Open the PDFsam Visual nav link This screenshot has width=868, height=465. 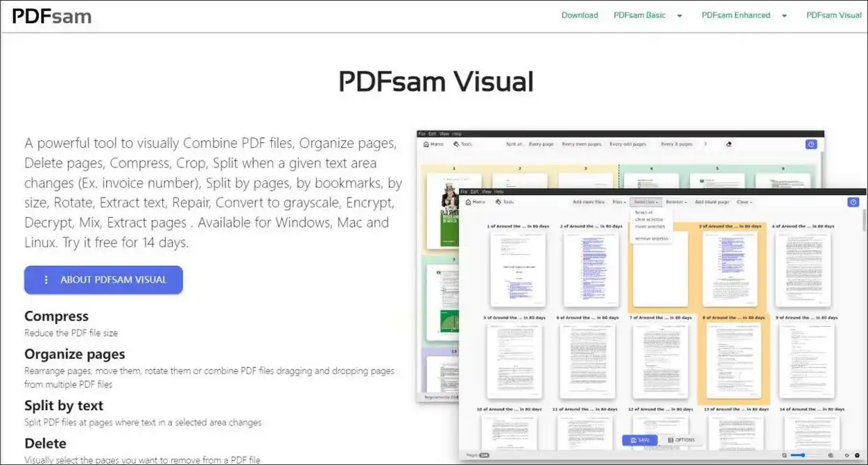click(834, 15)
